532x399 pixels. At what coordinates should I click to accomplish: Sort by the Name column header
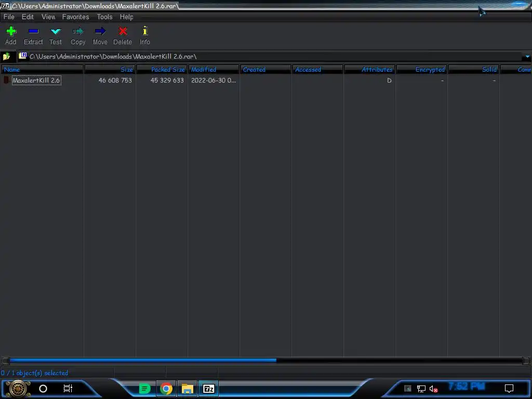42,69
